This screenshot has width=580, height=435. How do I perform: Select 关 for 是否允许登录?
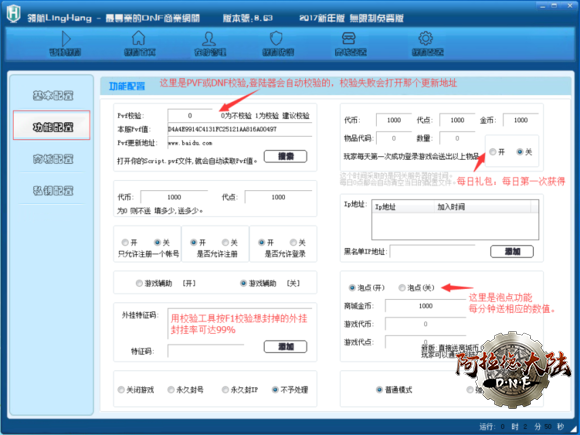293,243
